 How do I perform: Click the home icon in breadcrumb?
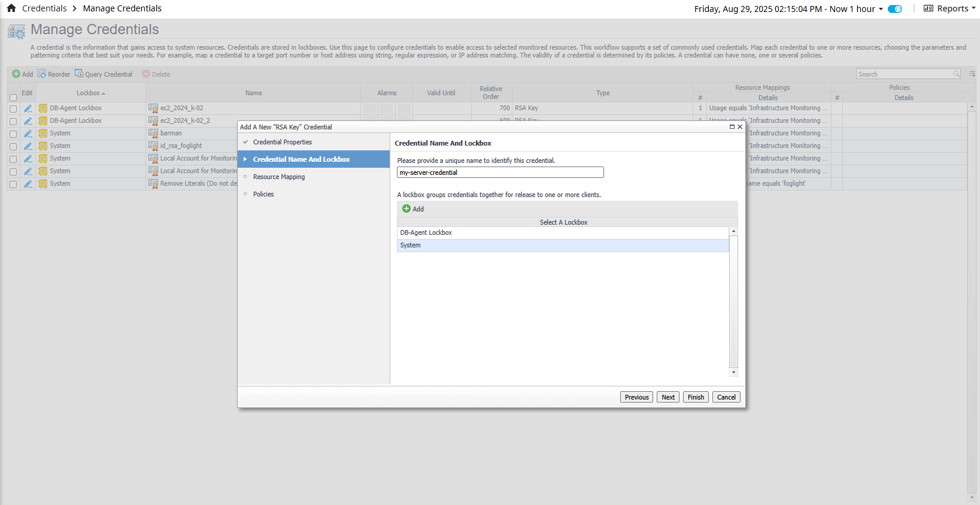pyautogui.click(x=11, y=8)
